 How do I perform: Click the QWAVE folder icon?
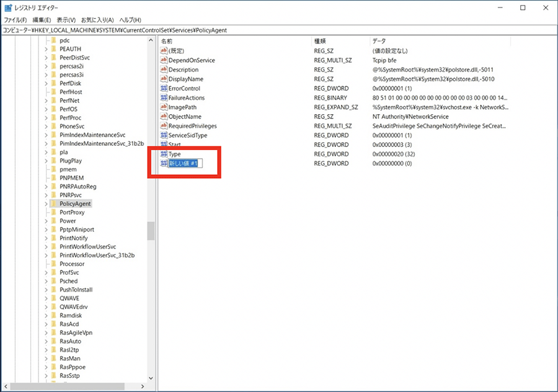(x=54, y=298)
